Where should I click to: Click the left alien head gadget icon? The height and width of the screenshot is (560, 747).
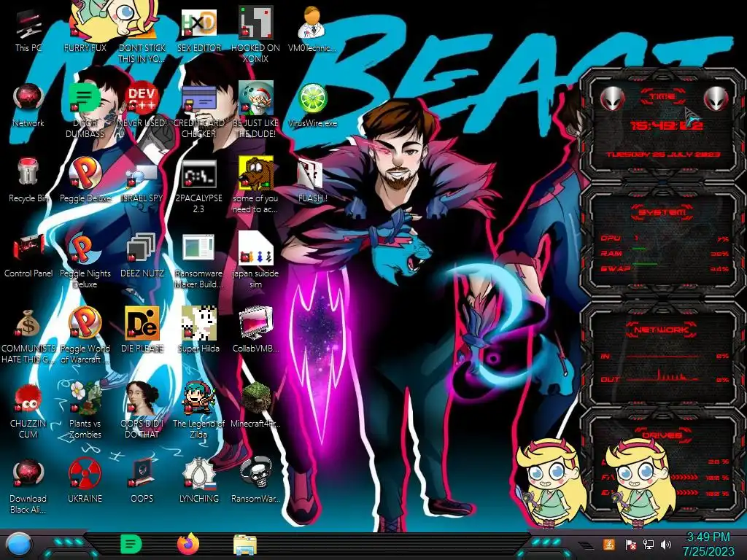[612, 99]
